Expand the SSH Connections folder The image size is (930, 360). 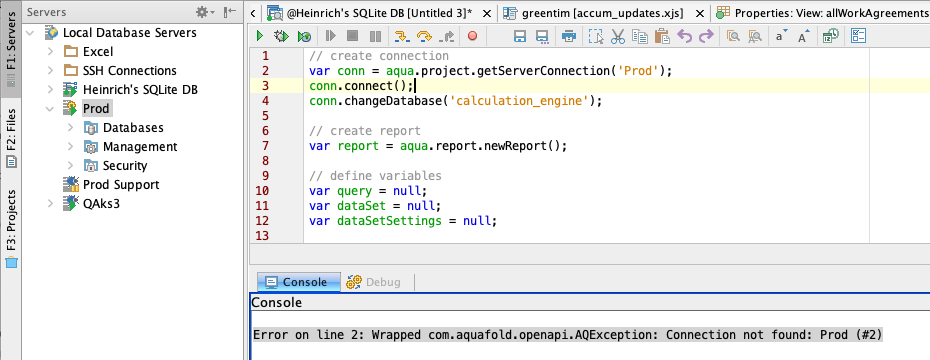[51, 71]
